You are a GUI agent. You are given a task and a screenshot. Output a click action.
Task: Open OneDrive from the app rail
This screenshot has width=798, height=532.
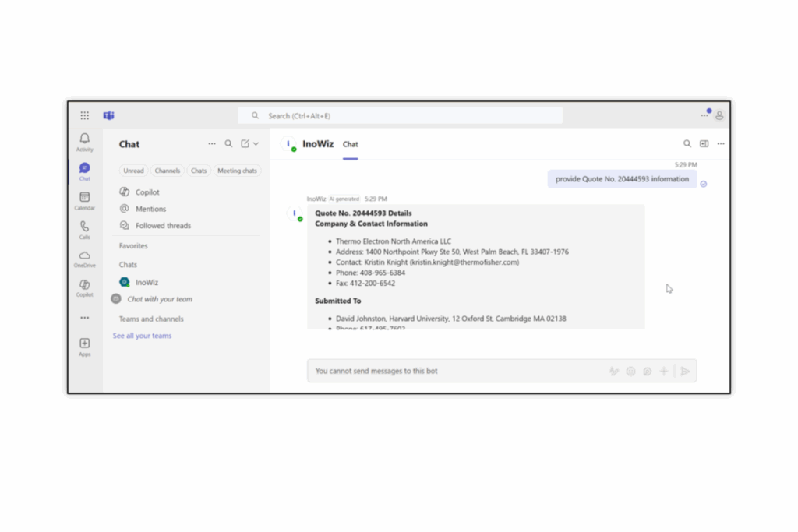coord(84,259)
